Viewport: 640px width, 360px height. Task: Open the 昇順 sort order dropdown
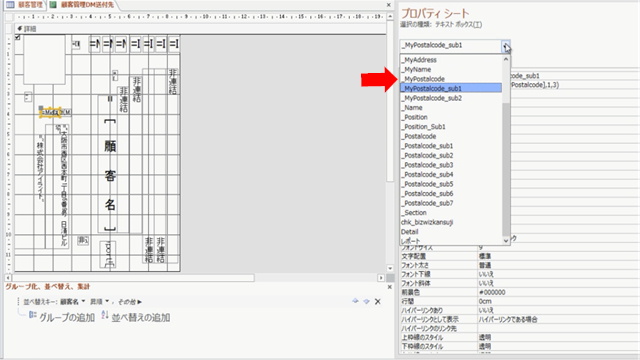107,302
